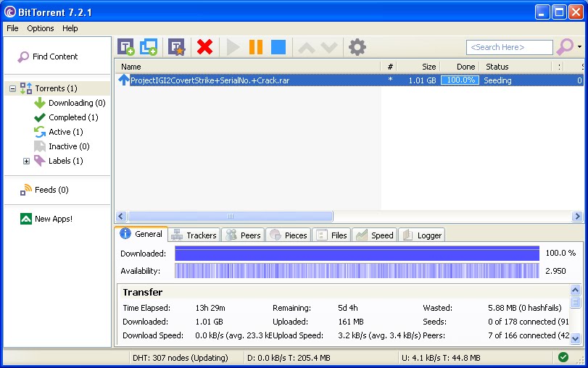Switch to the Trackers tab

point(194,235)
